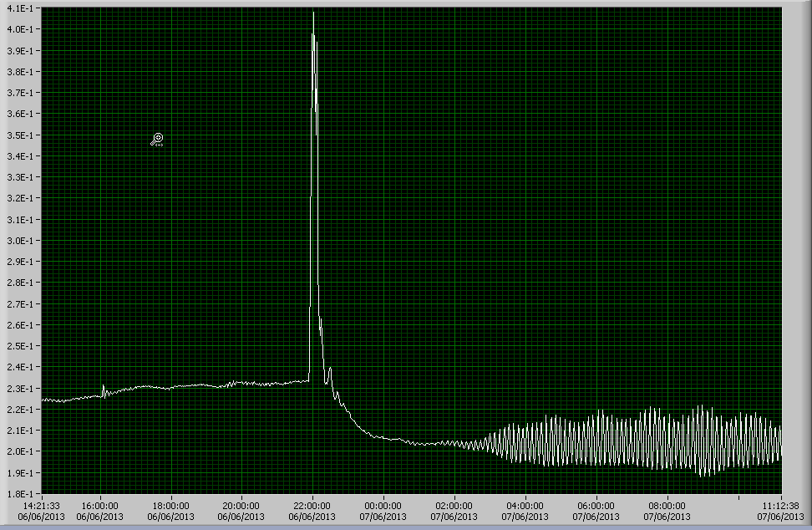Select the 04:00:00 X-axis time marker

click(x=525, y=506)
